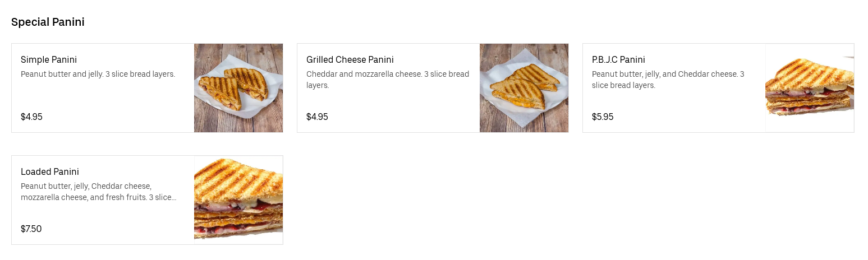Click the Loaded Panini ingredients description
The height and width of the screenshot is (260, 868).
click(x=99, y=192)
